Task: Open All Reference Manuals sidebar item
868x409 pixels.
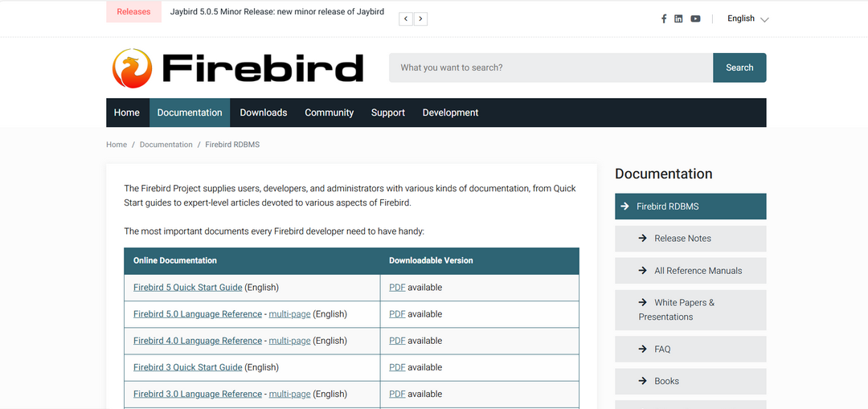Action: coord(690,271)
